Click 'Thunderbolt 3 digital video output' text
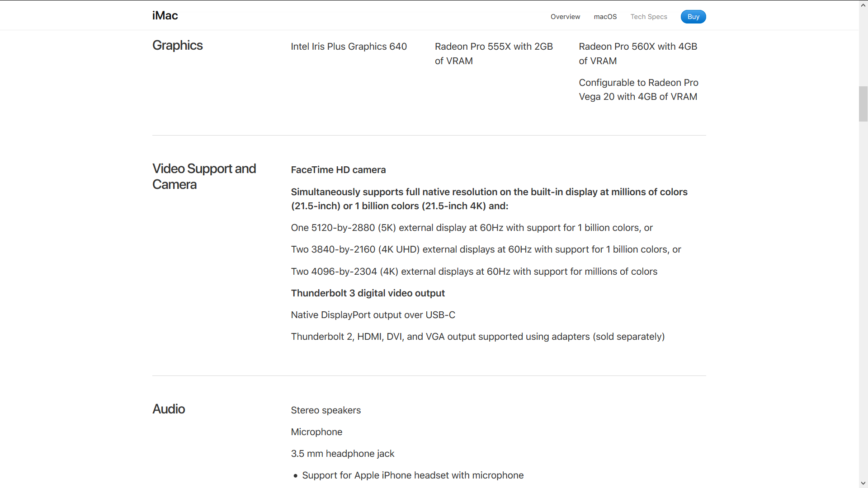Screen dimensions: 868x488 [368, 293]
